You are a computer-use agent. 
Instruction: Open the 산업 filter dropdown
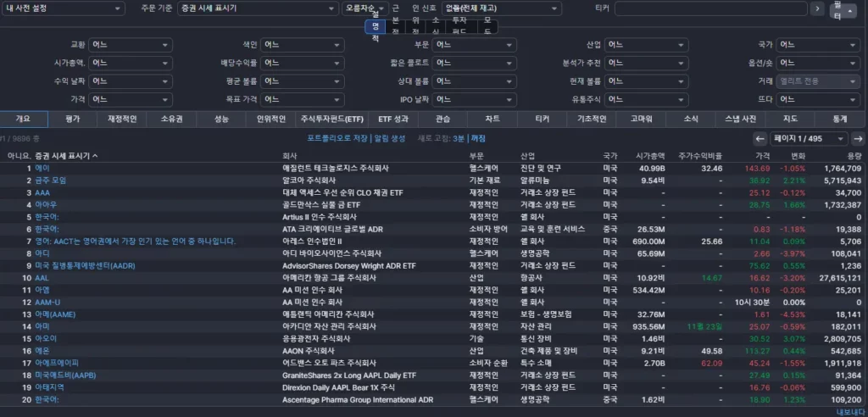[647, 45]
